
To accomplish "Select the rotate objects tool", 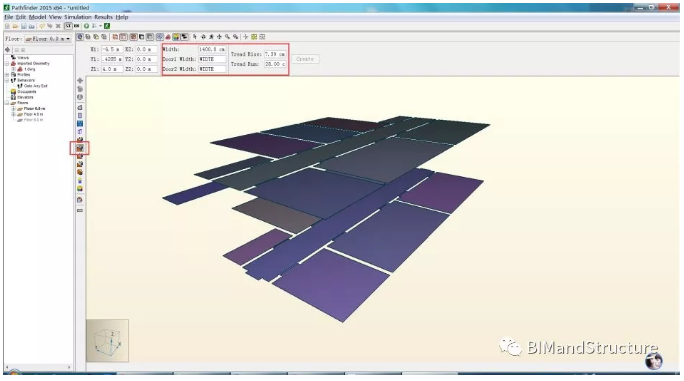I will pos(80,89).
